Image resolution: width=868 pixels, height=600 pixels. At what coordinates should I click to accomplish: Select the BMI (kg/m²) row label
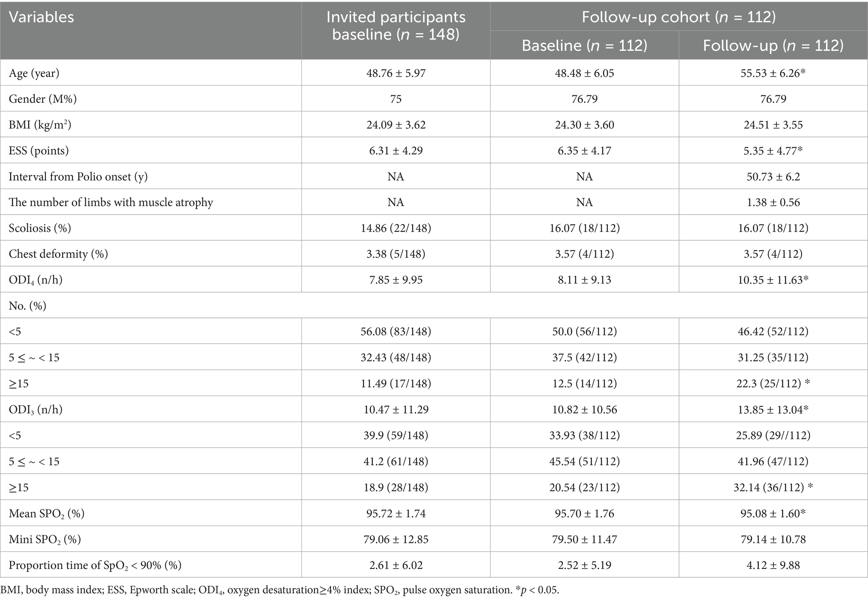(40, 125)
